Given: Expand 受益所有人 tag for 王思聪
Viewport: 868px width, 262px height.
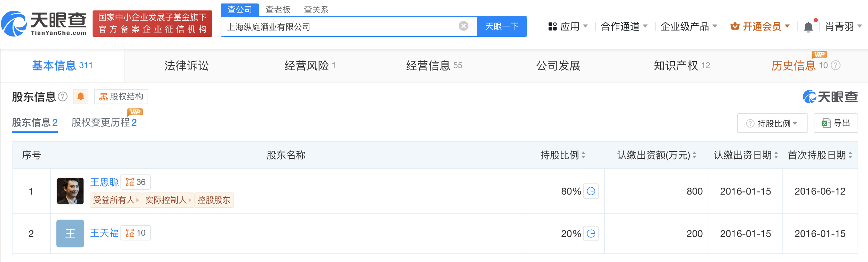Looking at the screenshot, I should 116,200.
